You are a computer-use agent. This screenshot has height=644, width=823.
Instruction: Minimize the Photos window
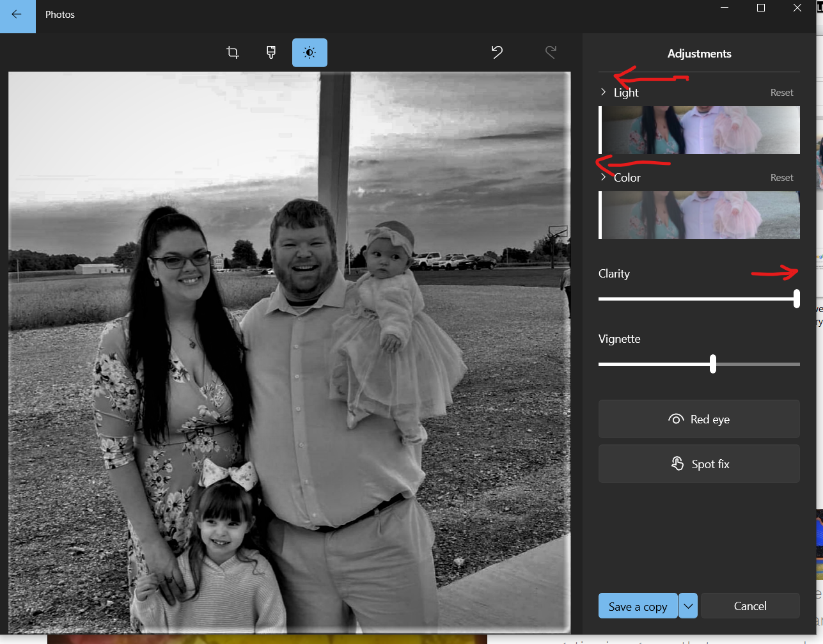(725, 8)
